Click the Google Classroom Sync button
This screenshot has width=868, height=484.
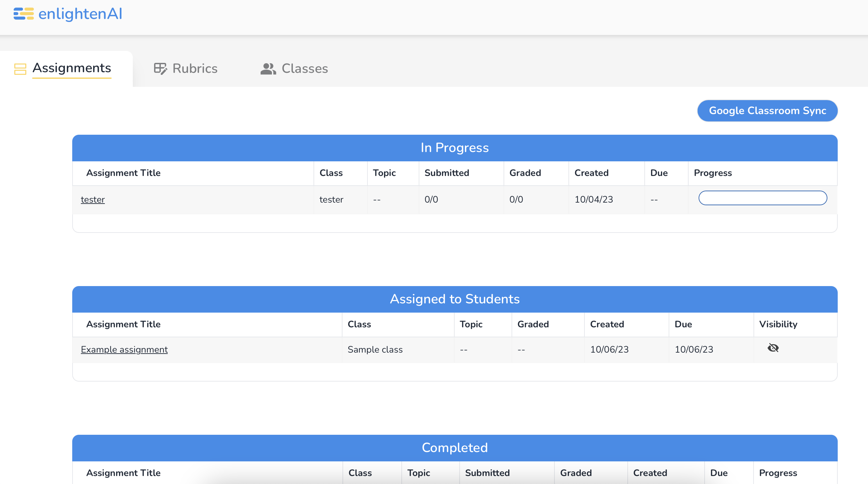(x=767, y=111)
